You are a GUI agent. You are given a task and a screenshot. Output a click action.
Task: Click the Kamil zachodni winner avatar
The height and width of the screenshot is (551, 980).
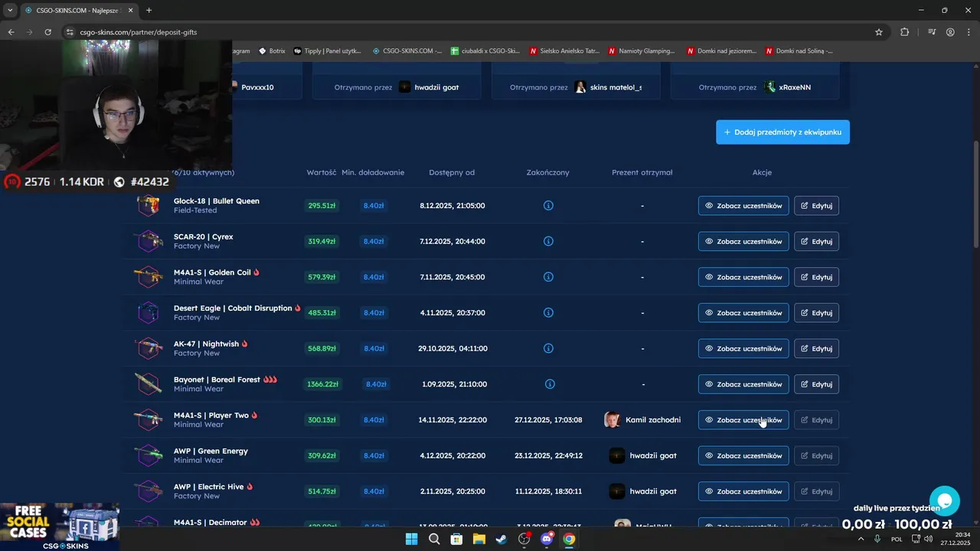click(x=612, y=419)
